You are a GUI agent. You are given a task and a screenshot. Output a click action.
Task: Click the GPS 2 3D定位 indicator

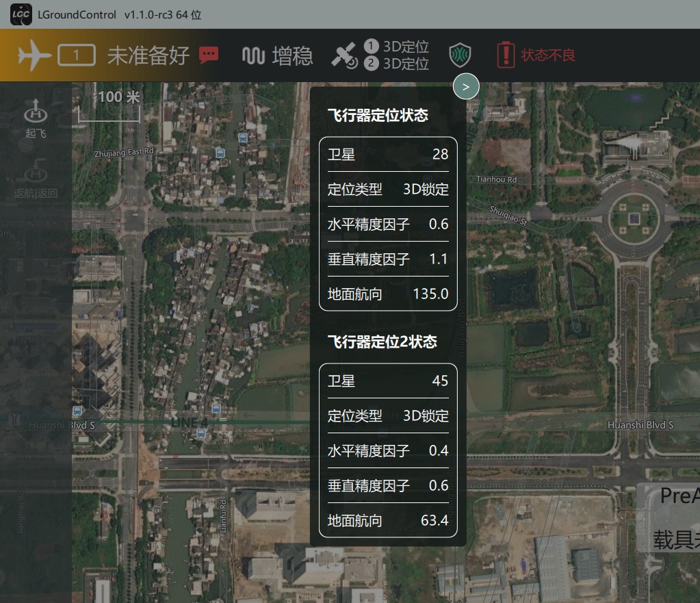[x=396, y=64]
